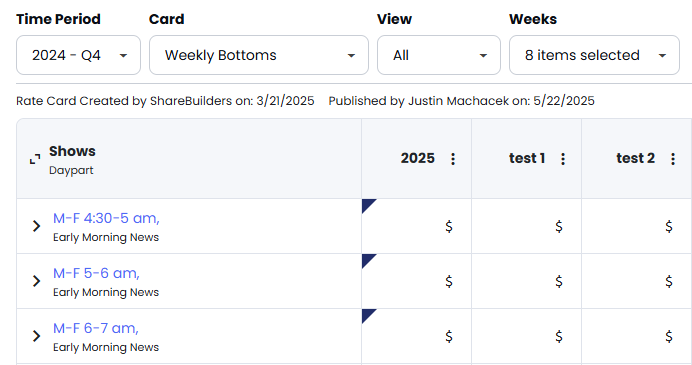Viewport: 692px width, 365px height.
Task: Click the blue corner flag on M-F 6-7 am row
Action: [x=367, y=315]
